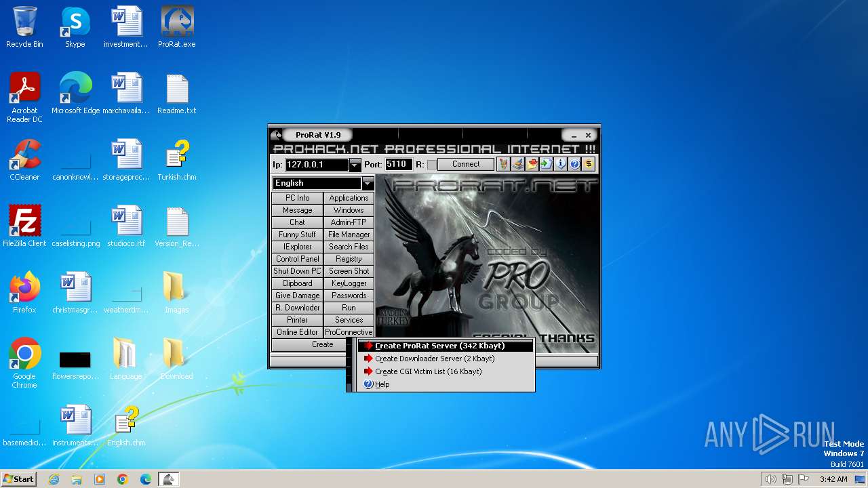Image resolution: width=868 pixels, height=488 pixels.
Task: Click the Windows button in ProRat
Action: [349, 210]
